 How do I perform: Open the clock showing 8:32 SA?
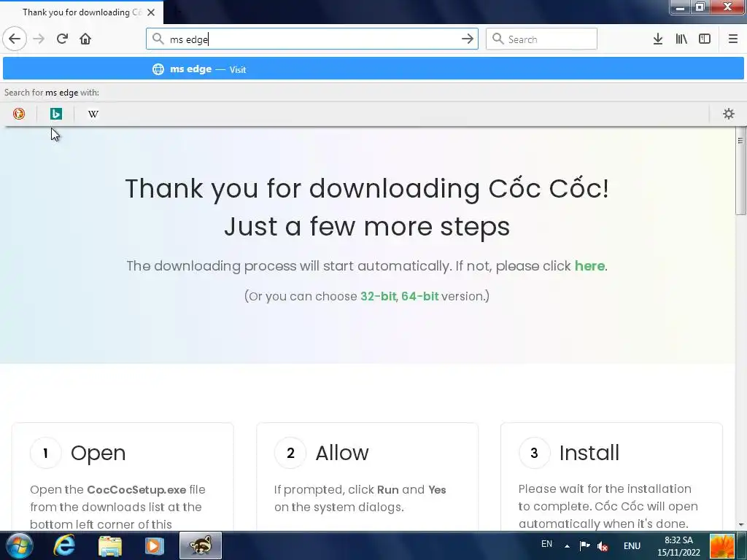[x=678, y=546]
